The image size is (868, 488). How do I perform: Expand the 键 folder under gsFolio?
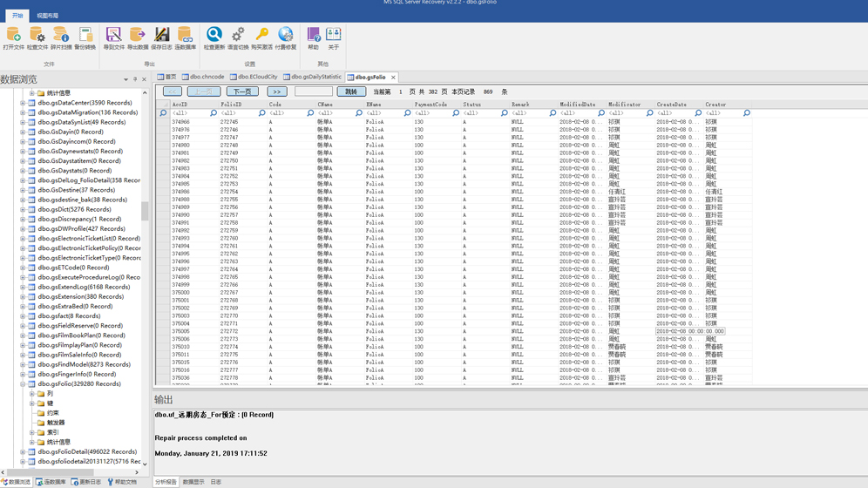[32, 403]
